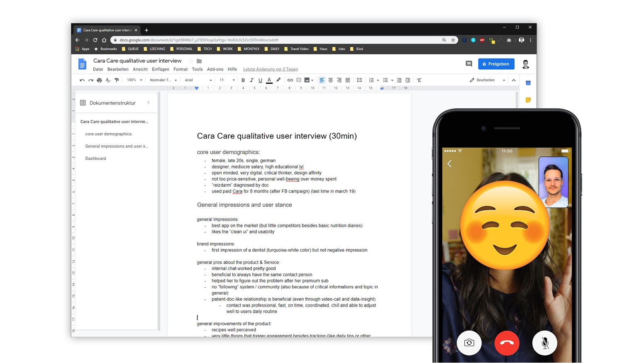Screen dimensions: 644x363
Task: Open the Datei menu
Action: (98, 69)
